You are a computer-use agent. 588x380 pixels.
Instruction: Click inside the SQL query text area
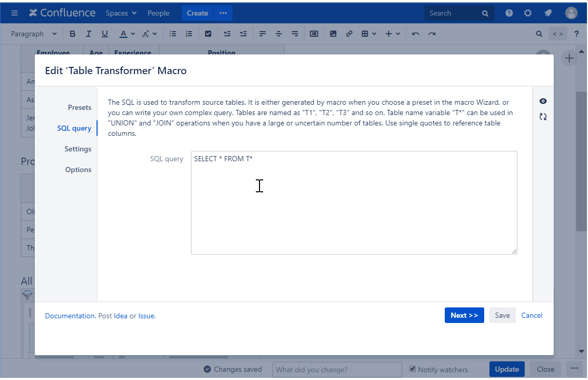(354, 207)
